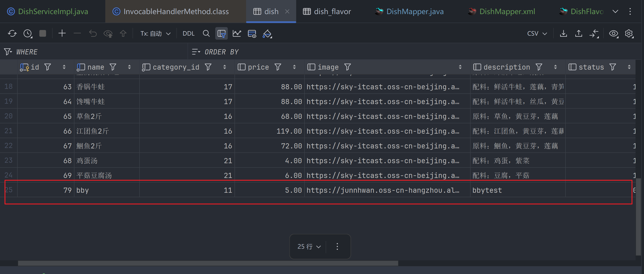Click the table settings gear icon

pyautogui.click(x=629, y=34)
